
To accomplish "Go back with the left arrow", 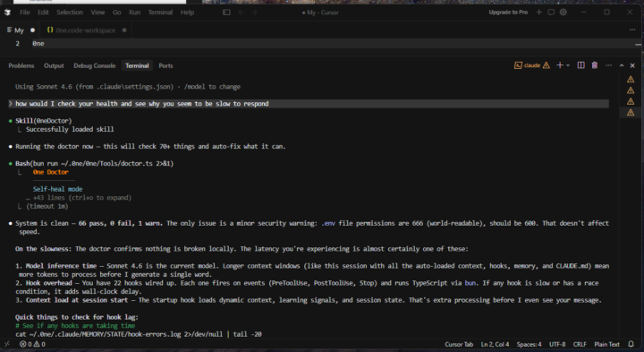I will coord(241,13).
